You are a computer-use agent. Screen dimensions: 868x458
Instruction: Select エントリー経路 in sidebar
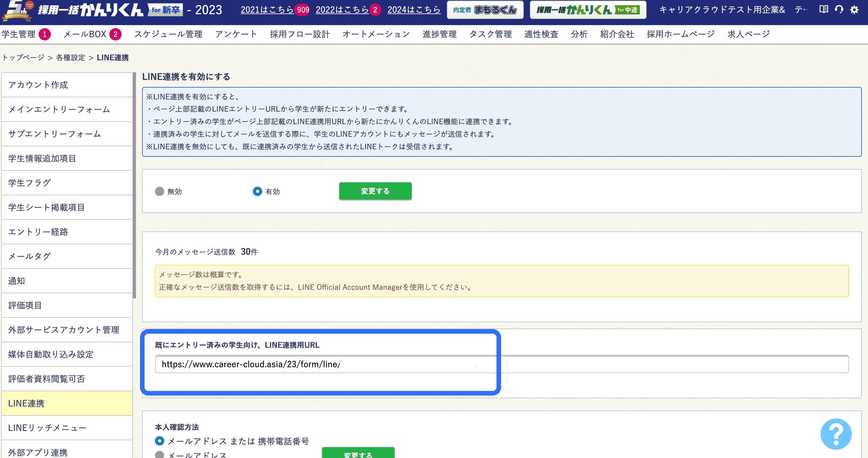click(67, 232)
